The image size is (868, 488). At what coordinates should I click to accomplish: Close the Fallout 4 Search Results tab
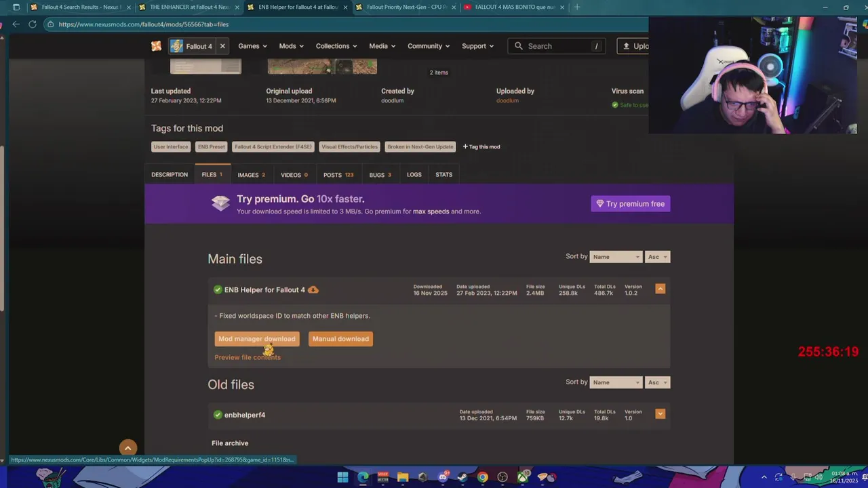pyautogui.click(x=129, y=7)
